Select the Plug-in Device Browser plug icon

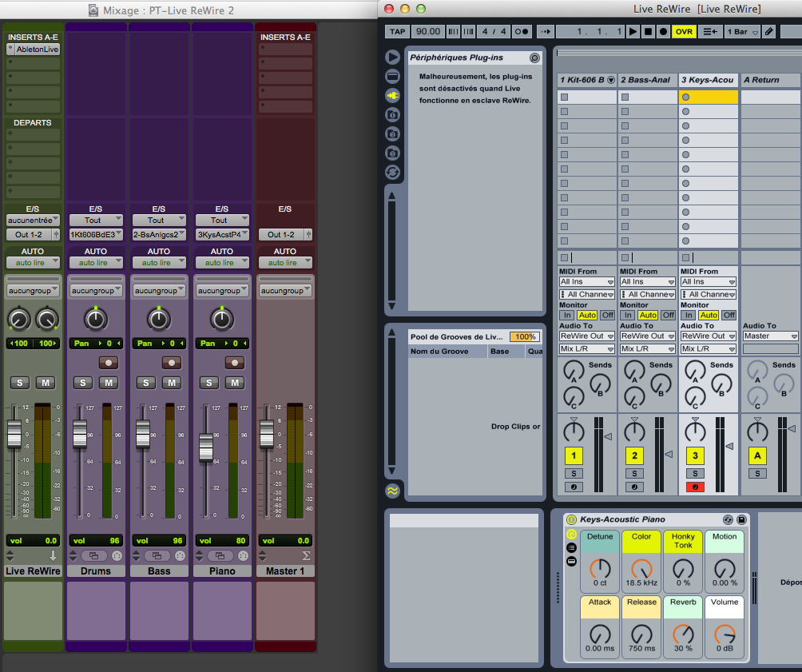pyautogui.click(x=392, y=96)
